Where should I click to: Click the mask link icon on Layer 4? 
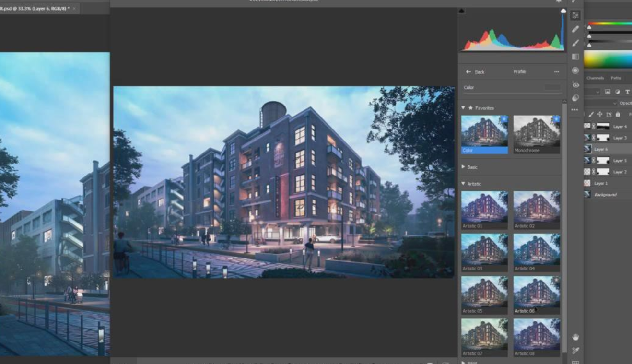(595, 127)
